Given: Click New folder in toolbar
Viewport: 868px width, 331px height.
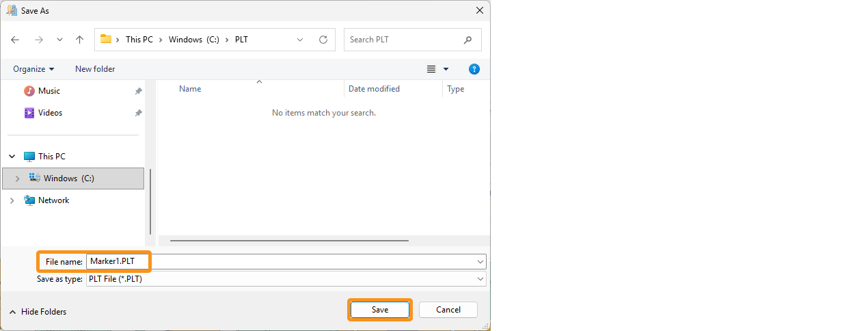Looking at the screenshot, I should pos(95,69).
